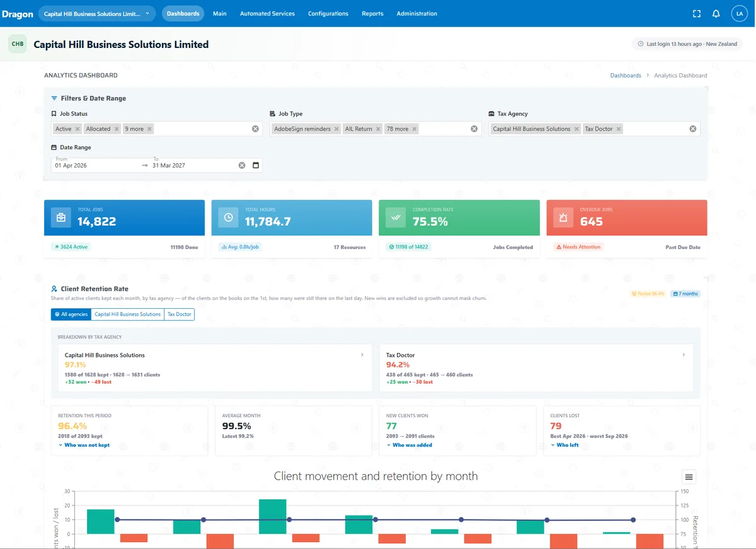The image size is (756, 549).
Task: Open LA user avatar menu
Action: click(x=740, y=13)
